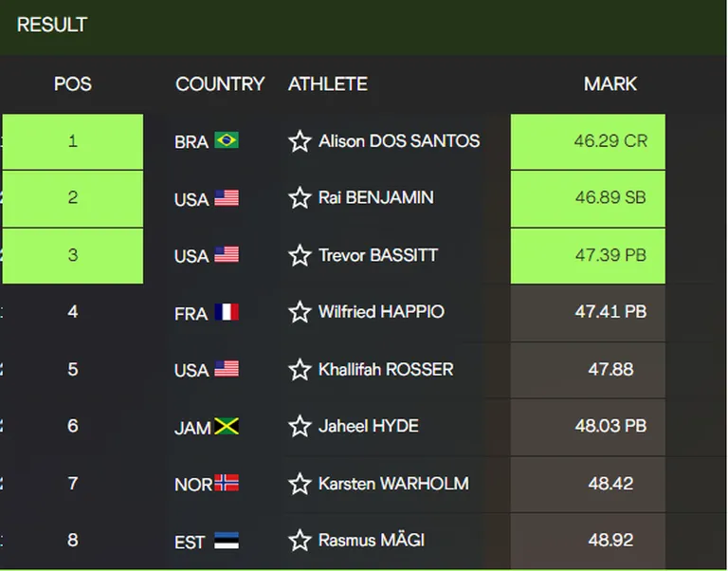This screenshot has height=571, width=728.
Task: Click the POS column header
Action: pyautogui.click(x=73, y=84)
